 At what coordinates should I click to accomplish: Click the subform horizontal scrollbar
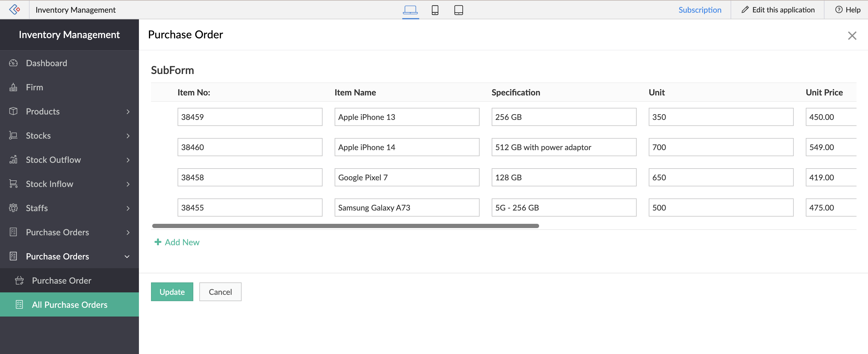pos(345,226)
